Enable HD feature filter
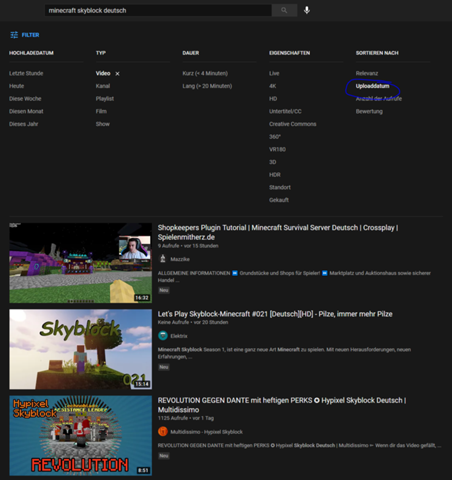 273,99
